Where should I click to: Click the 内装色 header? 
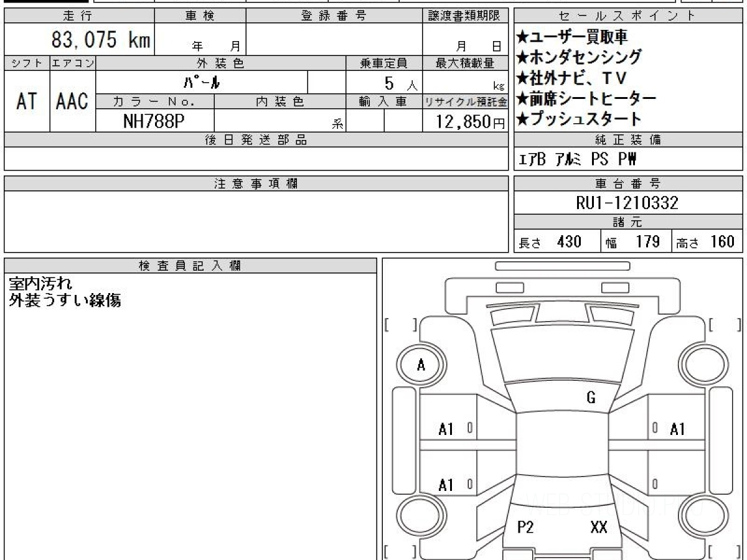(280, 102)
